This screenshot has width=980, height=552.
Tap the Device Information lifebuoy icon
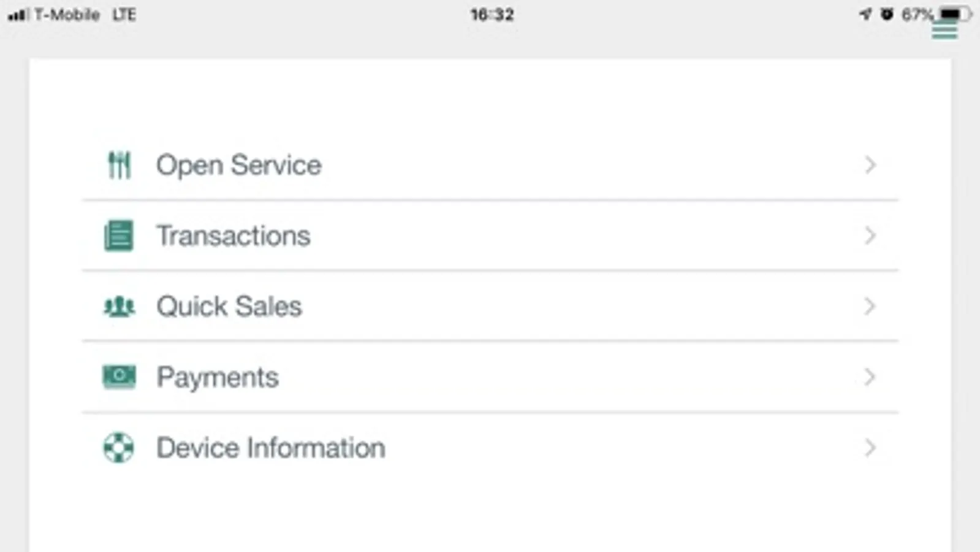point(119,448)
